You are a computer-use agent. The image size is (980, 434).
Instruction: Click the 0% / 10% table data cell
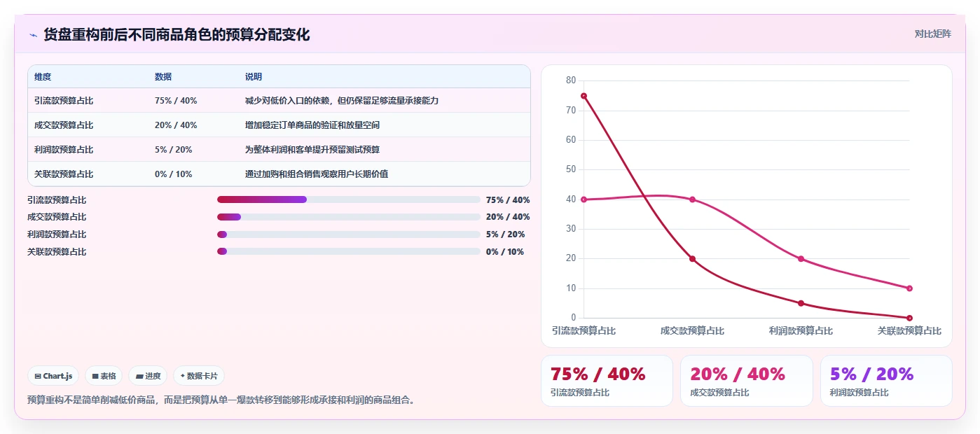pos(173,174)
